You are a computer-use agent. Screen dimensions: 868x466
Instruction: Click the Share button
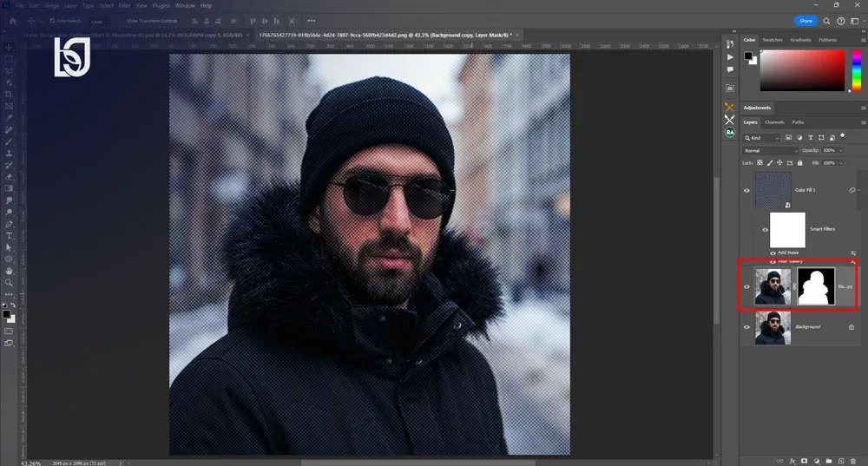[x=806, y=21]
